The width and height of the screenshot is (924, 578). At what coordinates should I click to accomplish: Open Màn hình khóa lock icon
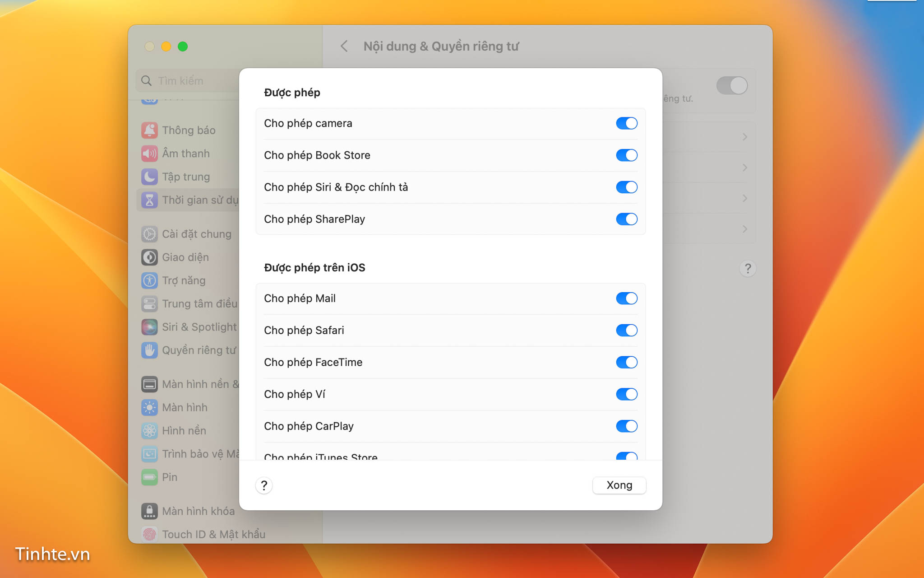[149, 511]
